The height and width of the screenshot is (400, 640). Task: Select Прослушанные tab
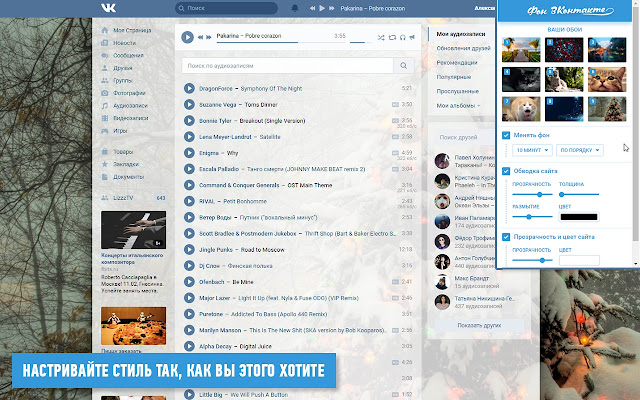click(458, 91)
